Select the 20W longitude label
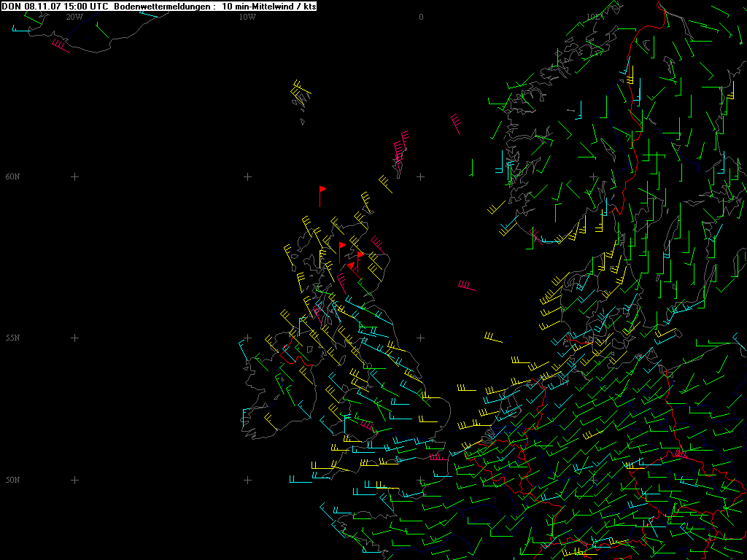 click(x=74, y=16)
